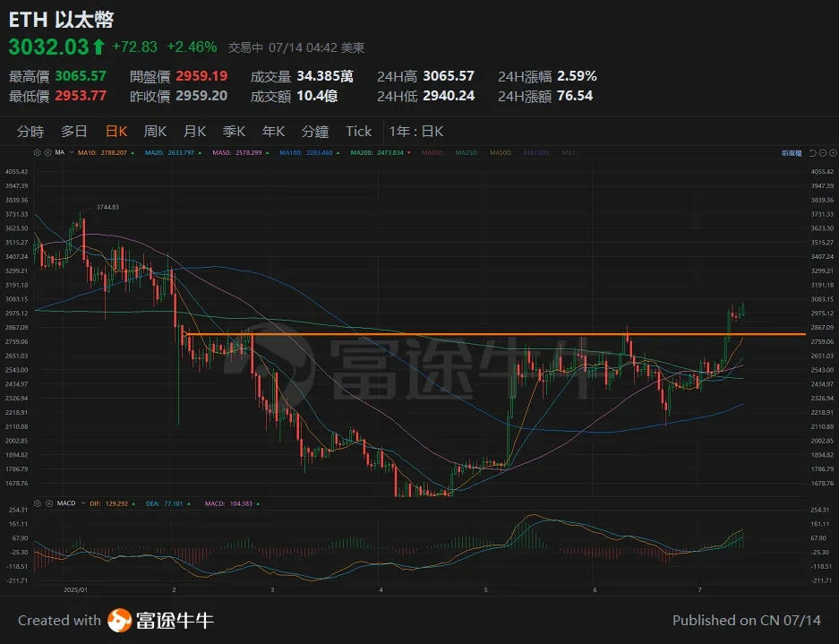Toggle the MA10 line label
Image resolution: width=839 pixels, height=644 pixels.
click(106, 153)
